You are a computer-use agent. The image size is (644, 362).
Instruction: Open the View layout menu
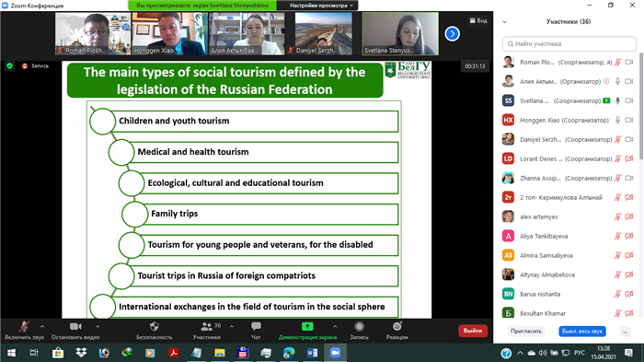478,20
